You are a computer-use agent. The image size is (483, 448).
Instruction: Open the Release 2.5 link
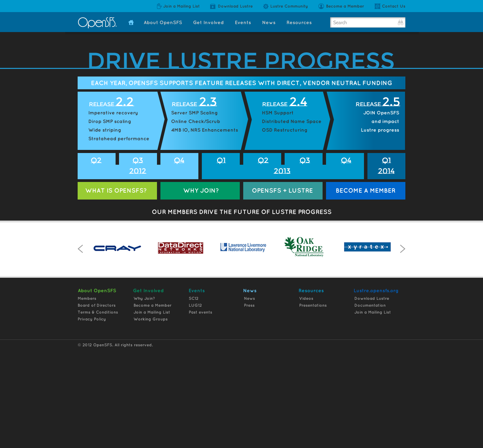tap(378, 102)
